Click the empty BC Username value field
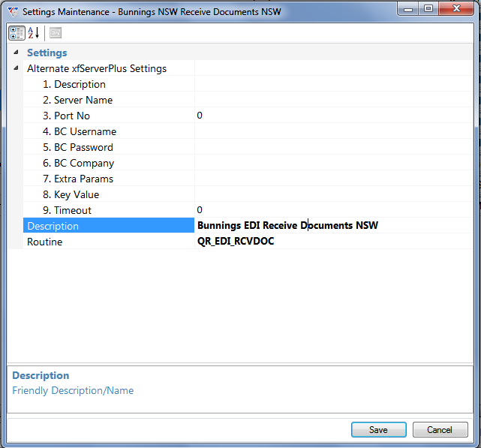The width and height of the screenshot is (481, 448). coord(334,131)
